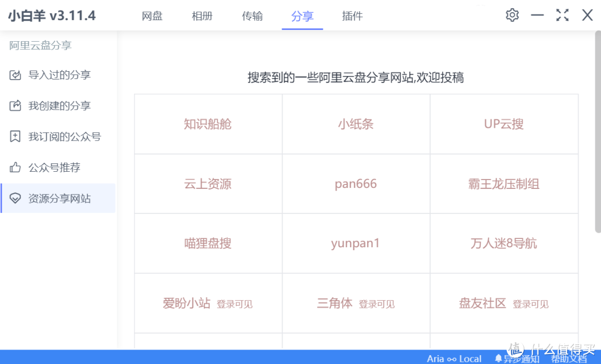This screenshot has width=601, height=364.
Task: Click the 搜索到的一些阿里云盘分享网站 heading
Action: tap(355, 77)
